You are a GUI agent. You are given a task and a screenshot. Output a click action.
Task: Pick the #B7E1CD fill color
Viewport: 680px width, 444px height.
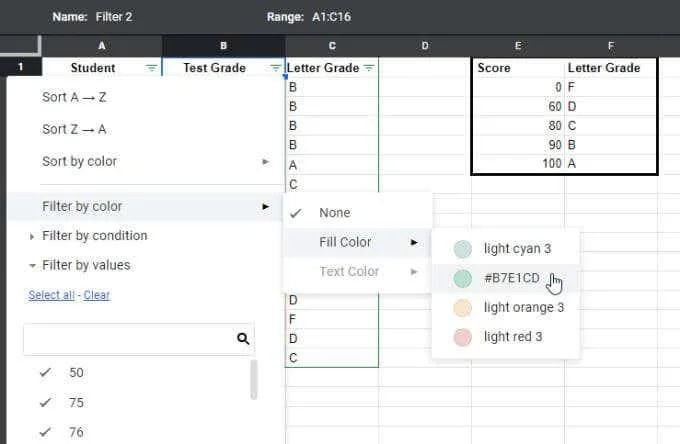pyautogui.click(x=506, y=278)
